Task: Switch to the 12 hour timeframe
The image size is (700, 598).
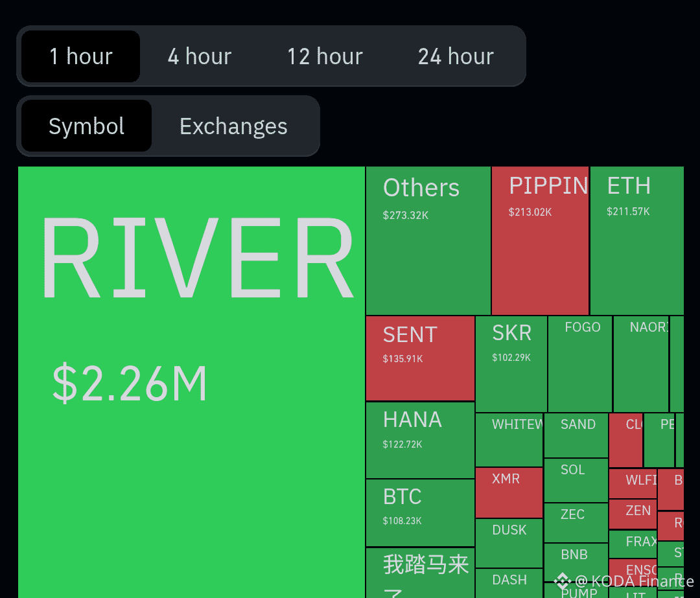Action: click(325, 56)
